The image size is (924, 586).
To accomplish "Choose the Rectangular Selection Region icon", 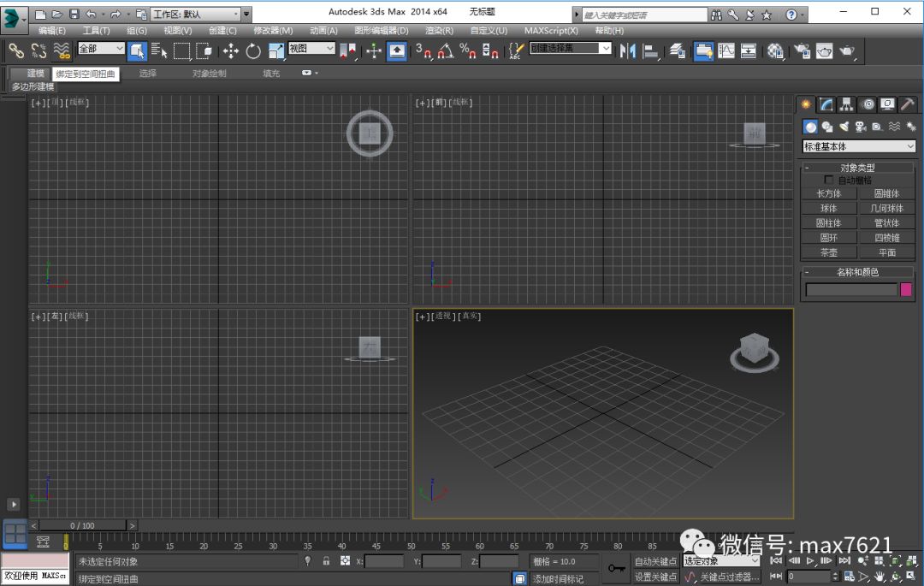I will coord(181,51).
